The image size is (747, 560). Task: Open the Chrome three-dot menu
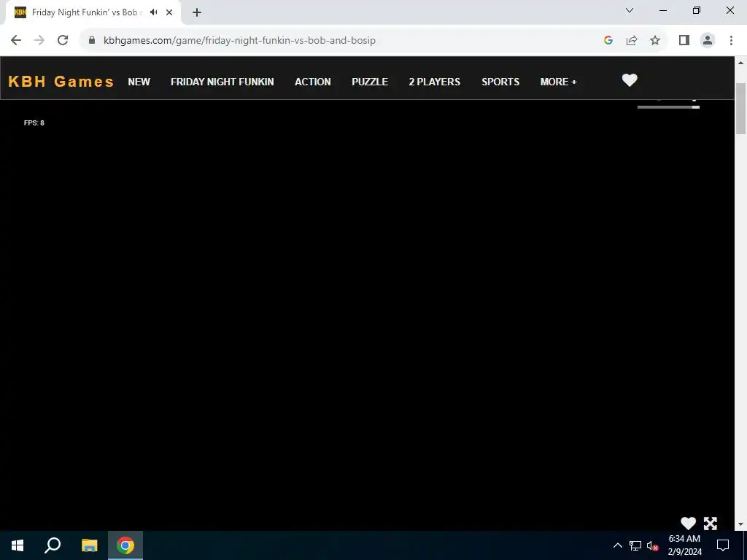731,41
